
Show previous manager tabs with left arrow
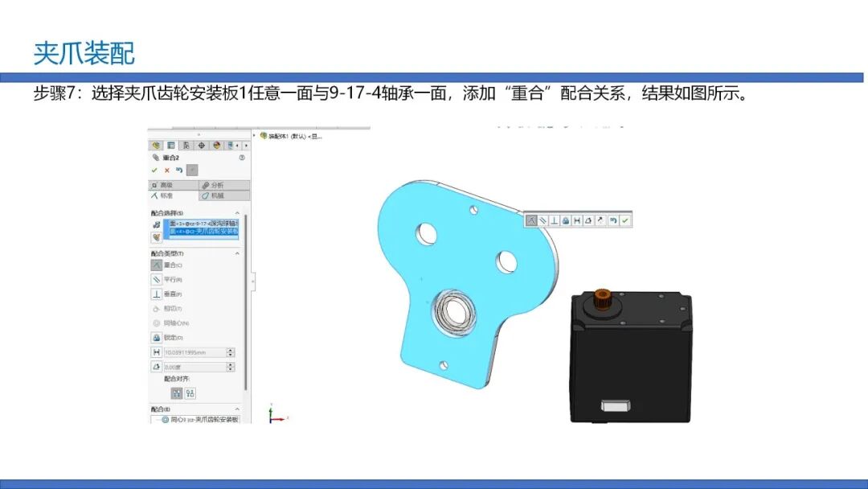click(x=237, y=145)
